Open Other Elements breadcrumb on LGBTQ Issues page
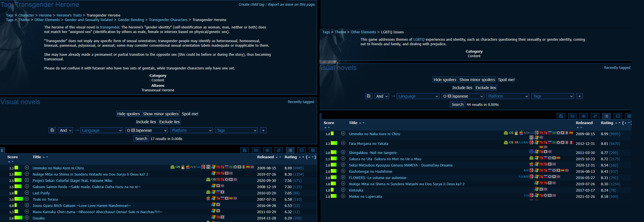The width and height of the screenshot is (644, 222). tap(363, 32)
